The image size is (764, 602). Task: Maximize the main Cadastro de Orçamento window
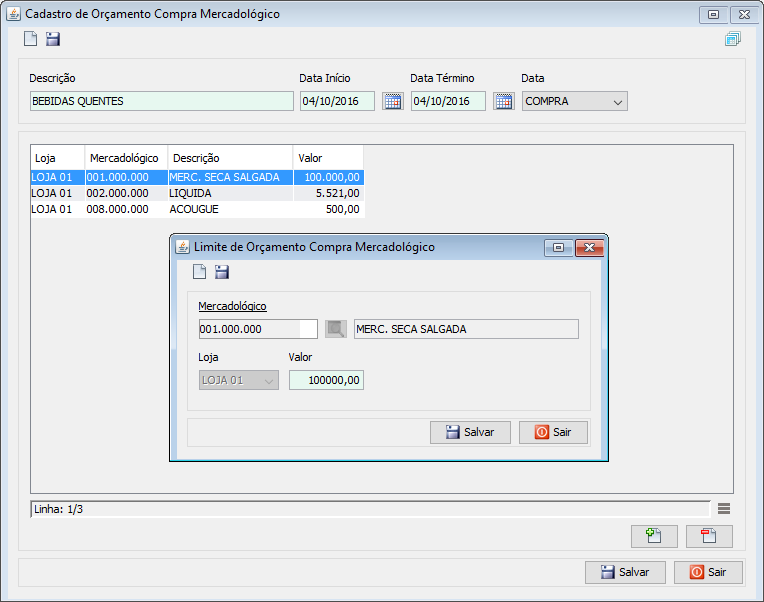(714, 15)
